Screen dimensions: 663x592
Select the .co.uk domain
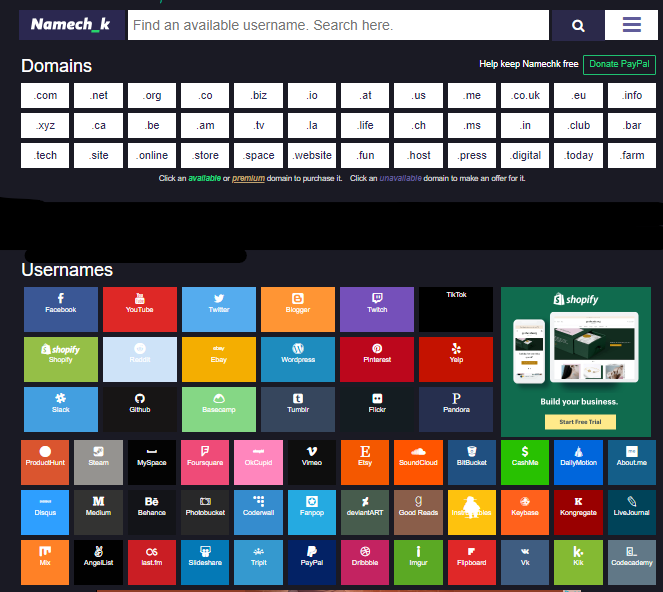[525, 96]
